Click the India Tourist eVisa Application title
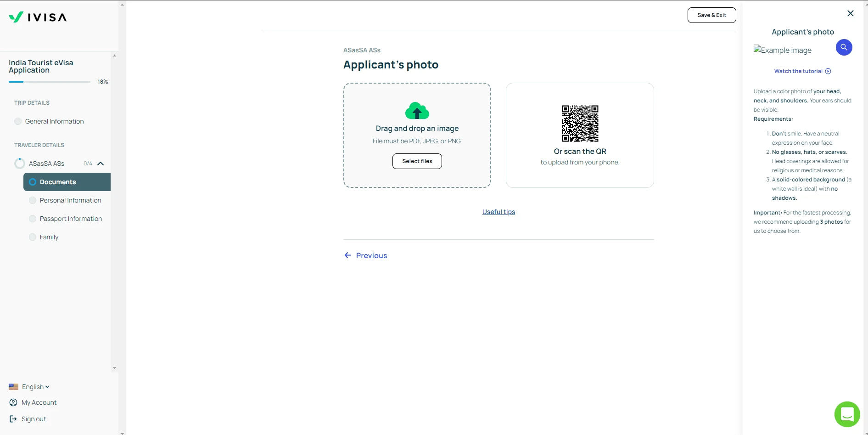This screenshot has width=868, height=435. pyautogui.click(x=41, y=66)
